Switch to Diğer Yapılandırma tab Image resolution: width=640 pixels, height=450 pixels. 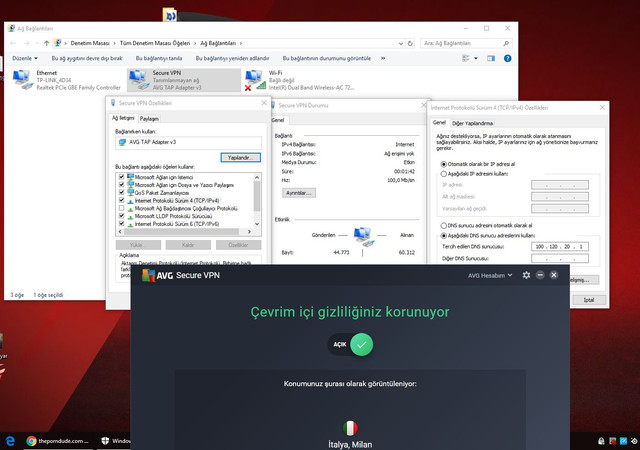click(x=472, y=123)
